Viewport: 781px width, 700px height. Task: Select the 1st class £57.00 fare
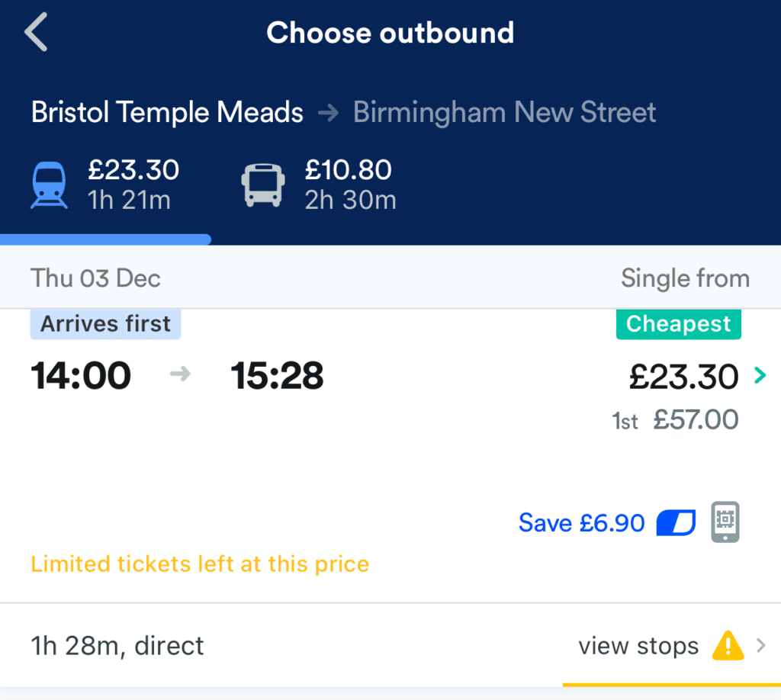tap(675, 419)
